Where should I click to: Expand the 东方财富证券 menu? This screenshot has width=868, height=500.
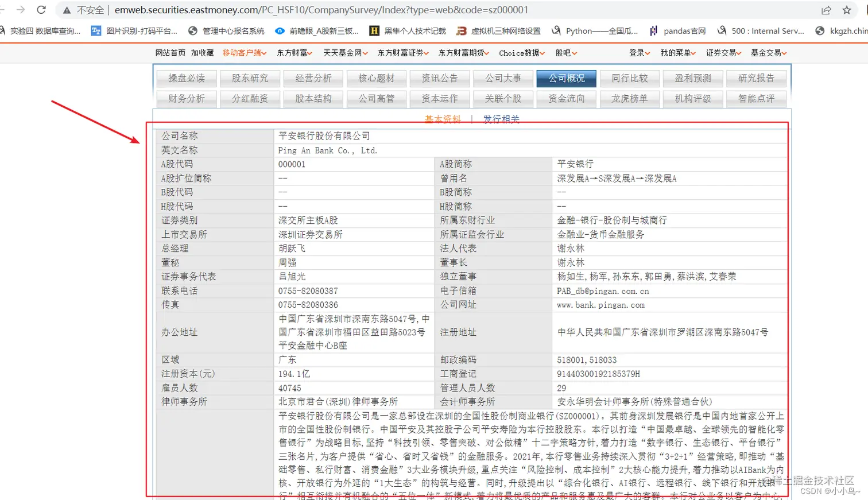coord(403,53)
